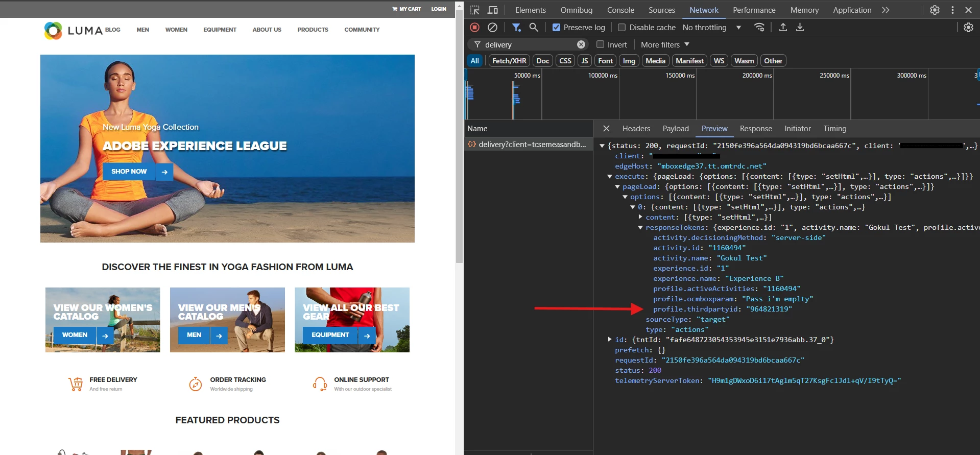Click the Online Support headset icon
This screenshot has width=980, height=455.
(x=320, y=384)
